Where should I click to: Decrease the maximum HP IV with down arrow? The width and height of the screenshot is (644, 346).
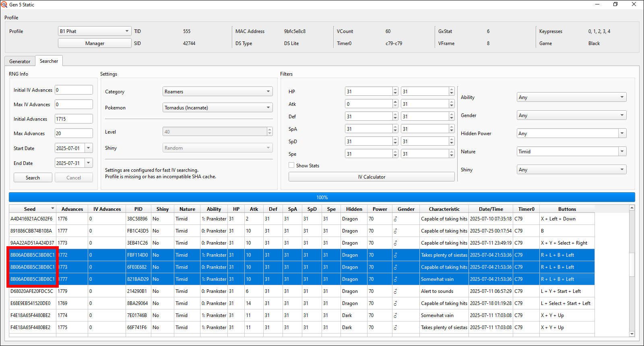click(x=452, y=93)
